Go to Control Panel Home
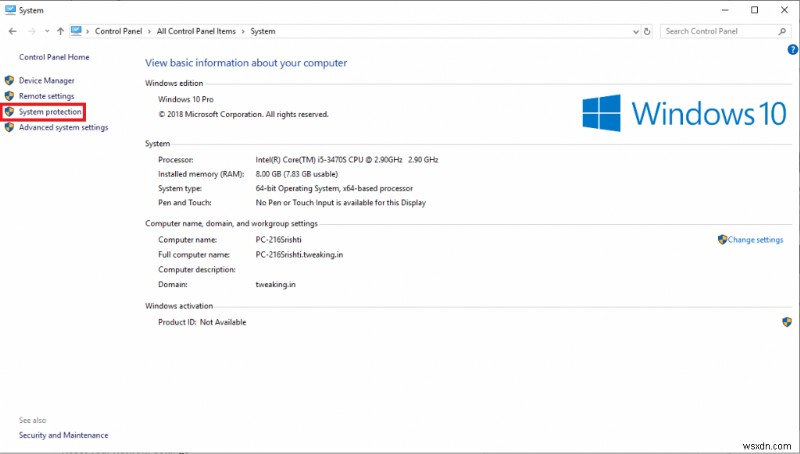The height and width of the screenshot is (454, 800). pyautogui.click(x=54, y=57)
